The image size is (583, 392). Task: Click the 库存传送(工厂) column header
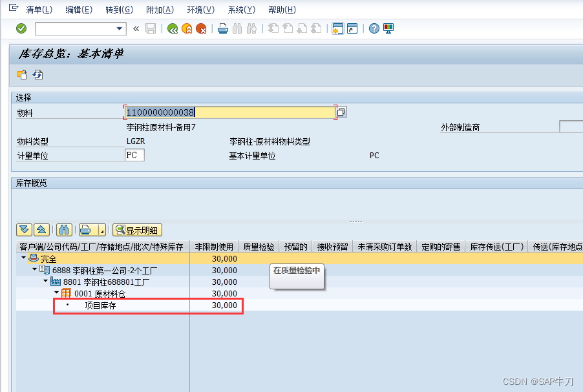(x=497, y=247)
